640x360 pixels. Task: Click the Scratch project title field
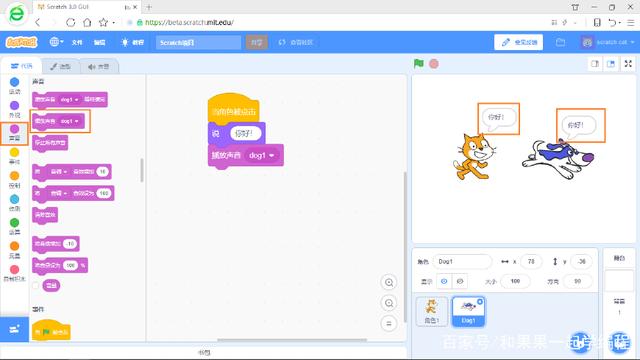click(x=198, y=42)
